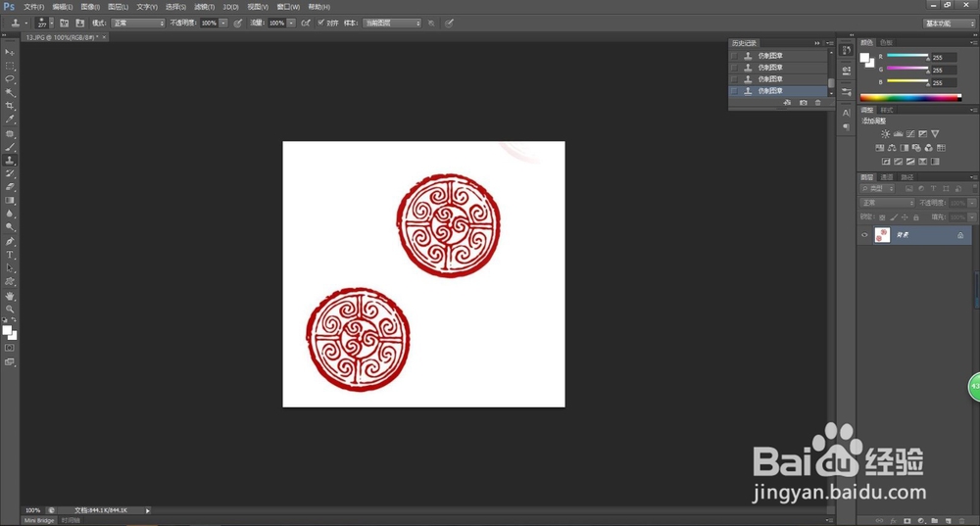Viewport: 980px width, 526px height.
Task: Select the Type tool
Action: [x=10, y=255]
